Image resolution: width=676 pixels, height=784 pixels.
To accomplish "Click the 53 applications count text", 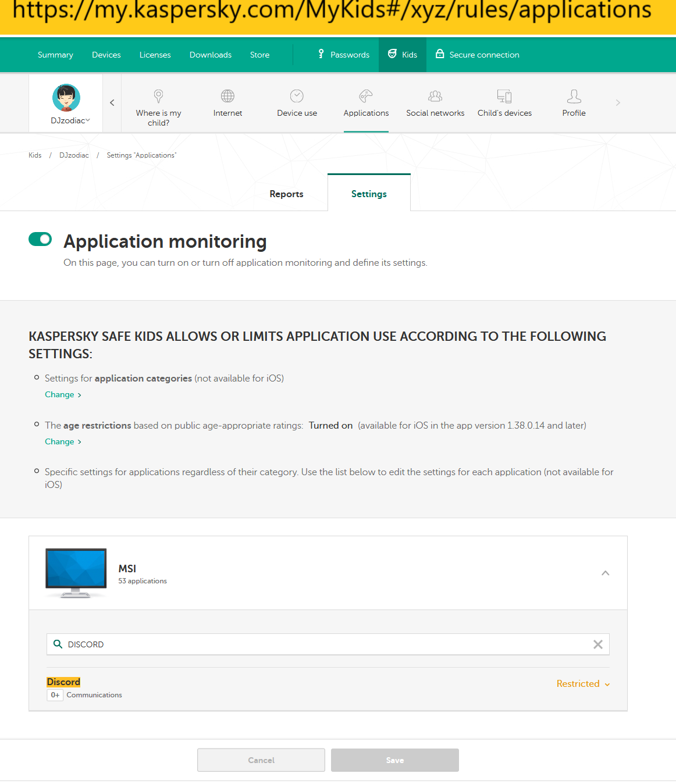I will coord(143,581).
